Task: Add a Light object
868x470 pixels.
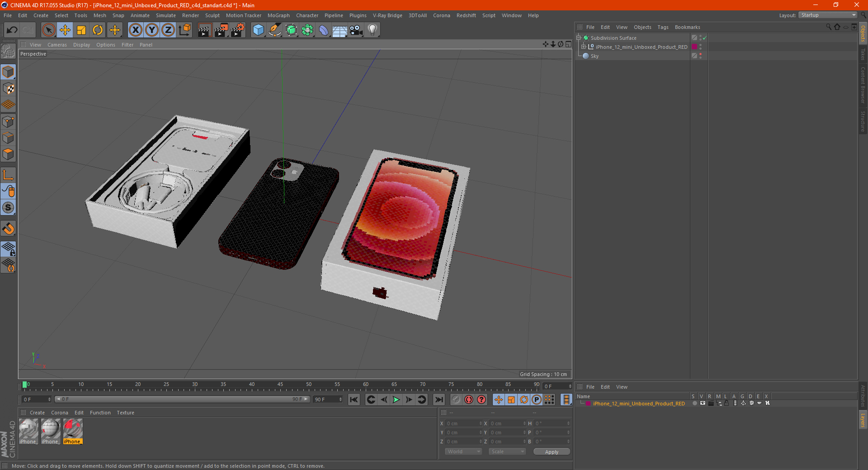Action: 373,30
